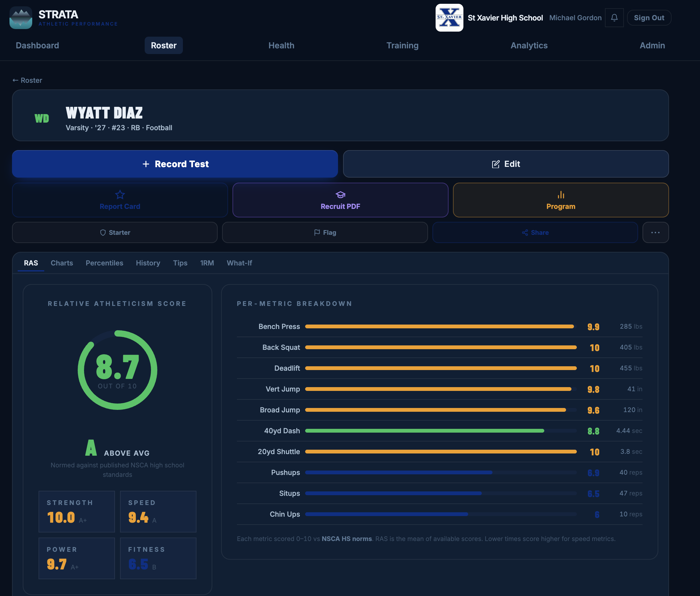700x596 pixels.
Task: Click the Back Squat 405 lbs value
Action: (x=631, y=347)
